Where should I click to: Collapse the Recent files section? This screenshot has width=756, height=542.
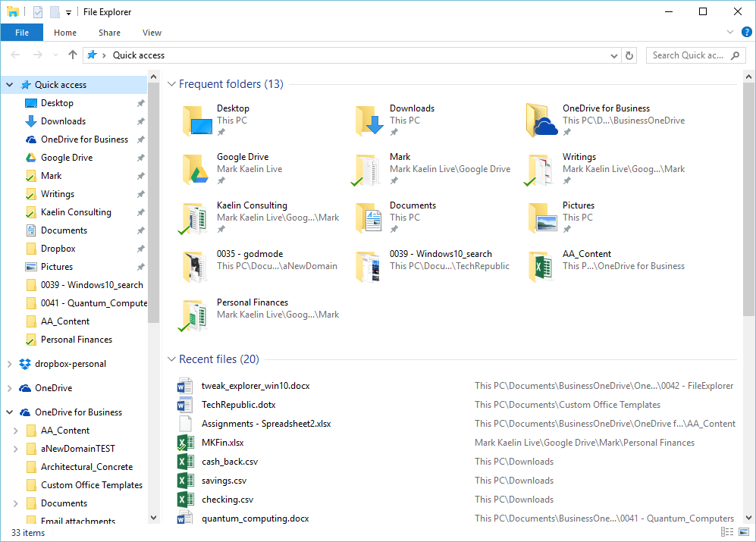pos(171,359)
